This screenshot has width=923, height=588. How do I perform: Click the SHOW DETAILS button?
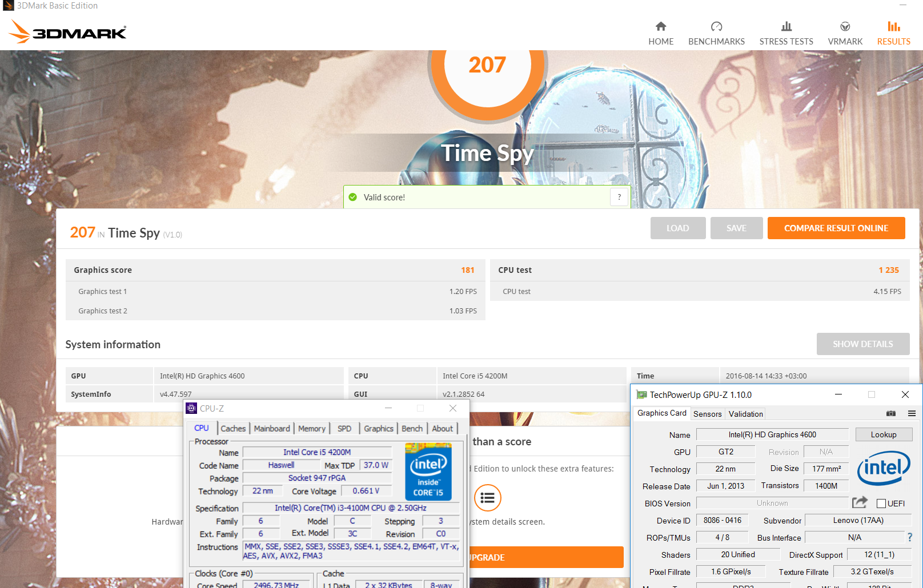(x=863, y=344)
